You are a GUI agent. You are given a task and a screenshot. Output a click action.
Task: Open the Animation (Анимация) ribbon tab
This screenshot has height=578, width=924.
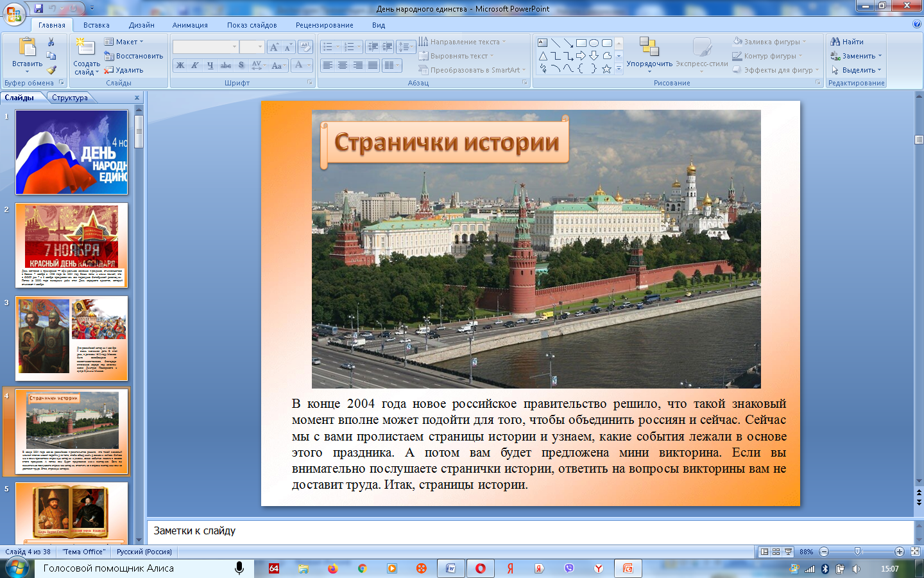(x=190, y=25)
